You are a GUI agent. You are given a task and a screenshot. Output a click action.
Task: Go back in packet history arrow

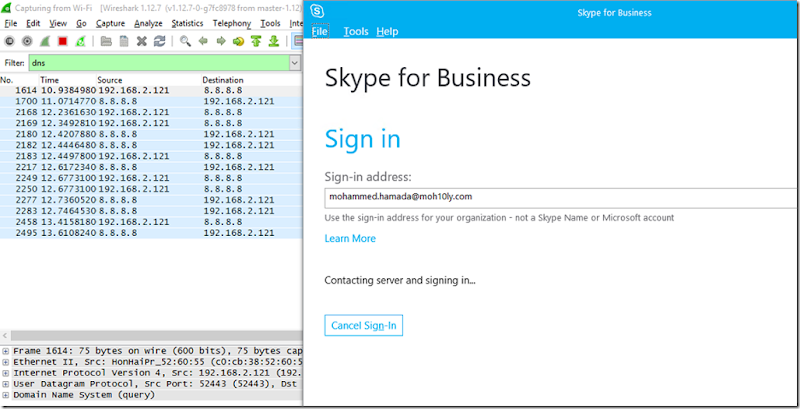tap(203, 41)
